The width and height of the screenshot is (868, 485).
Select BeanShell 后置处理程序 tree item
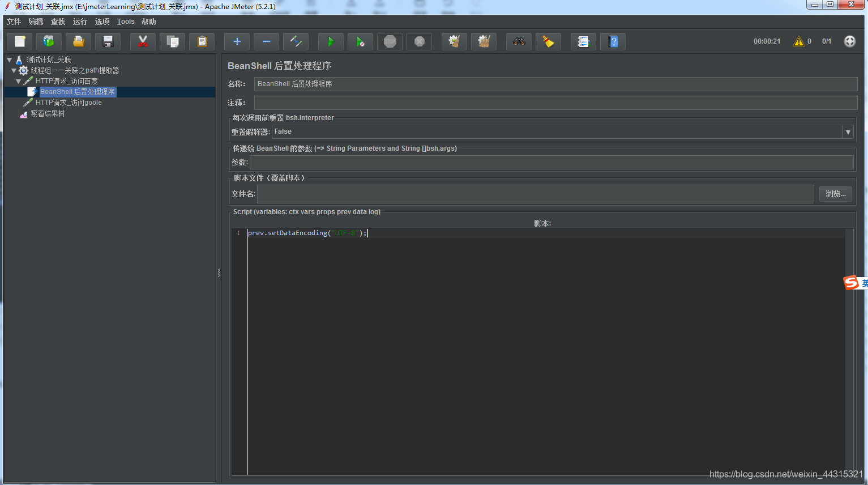(x=77, y=92)
